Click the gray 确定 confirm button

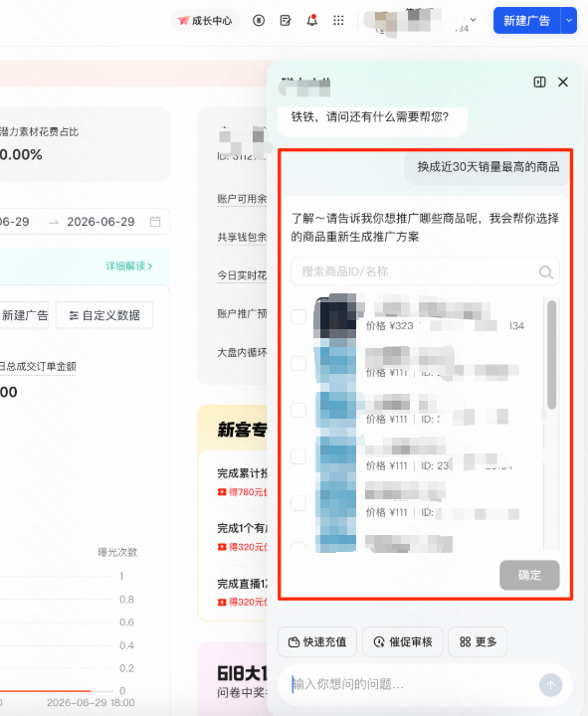point(529,575)
